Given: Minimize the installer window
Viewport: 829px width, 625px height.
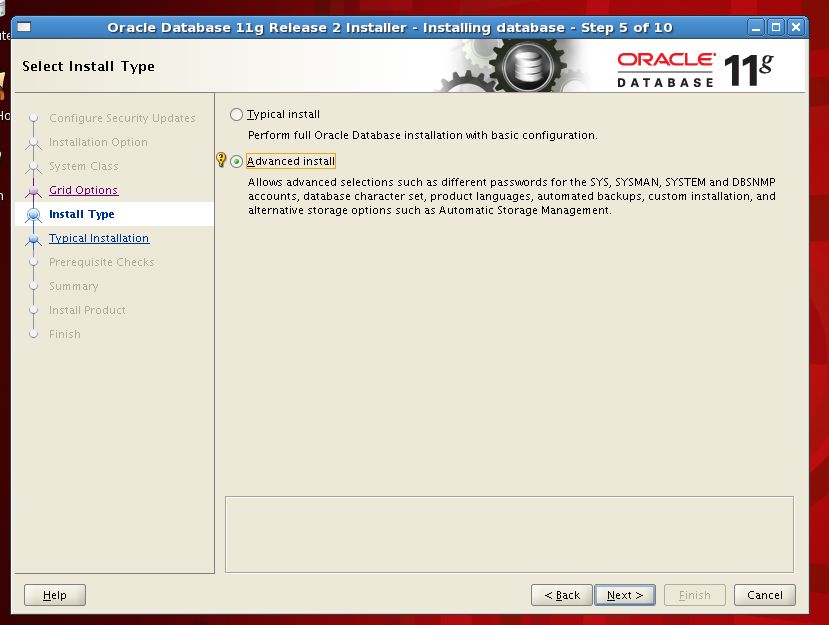Looking at the screenshot, I should coord(756,27).
